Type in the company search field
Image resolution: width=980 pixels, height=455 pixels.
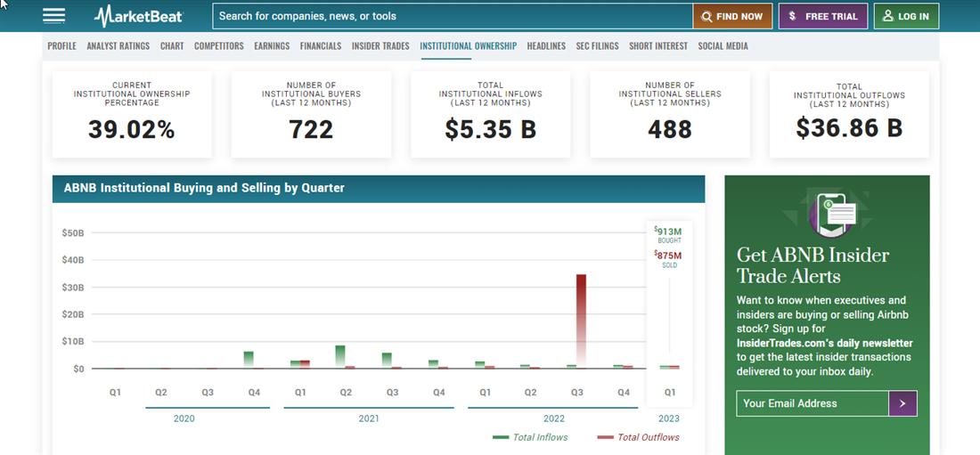pos(453,16)
